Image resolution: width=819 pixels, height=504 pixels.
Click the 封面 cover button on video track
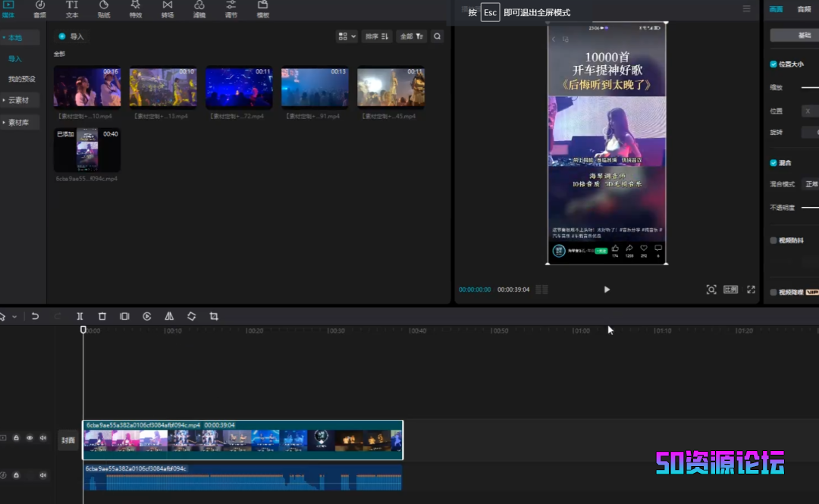(x=68, y=440)
